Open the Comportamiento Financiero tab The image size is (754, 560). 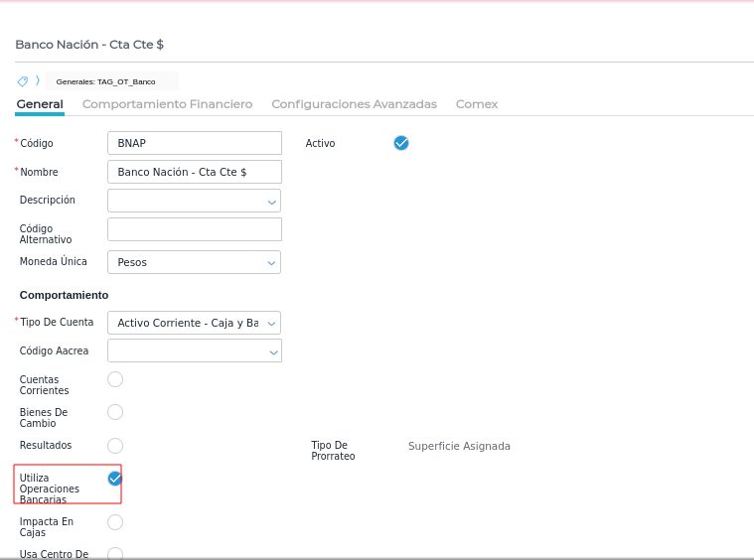click(167, 104)
